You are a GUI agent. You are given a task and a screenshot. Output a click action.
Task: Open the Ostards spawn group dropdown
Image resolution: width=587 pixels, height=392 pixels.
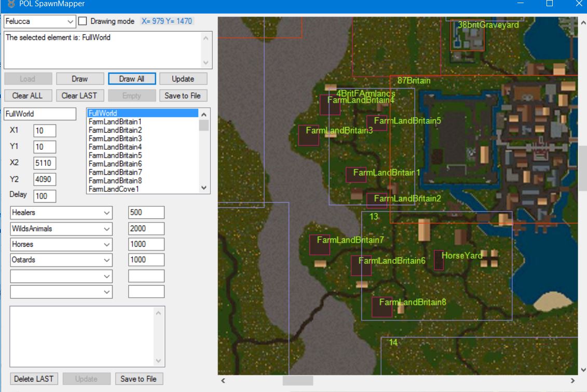click(61, 260)
